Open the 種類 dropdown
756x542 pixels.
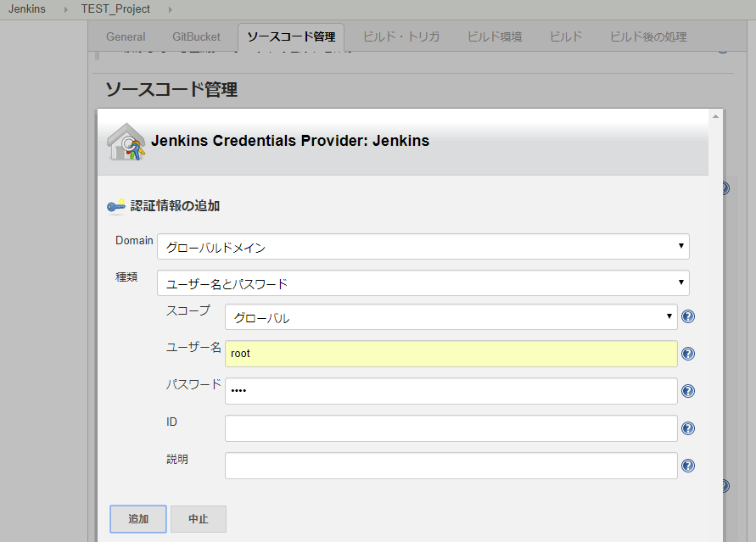423,282
